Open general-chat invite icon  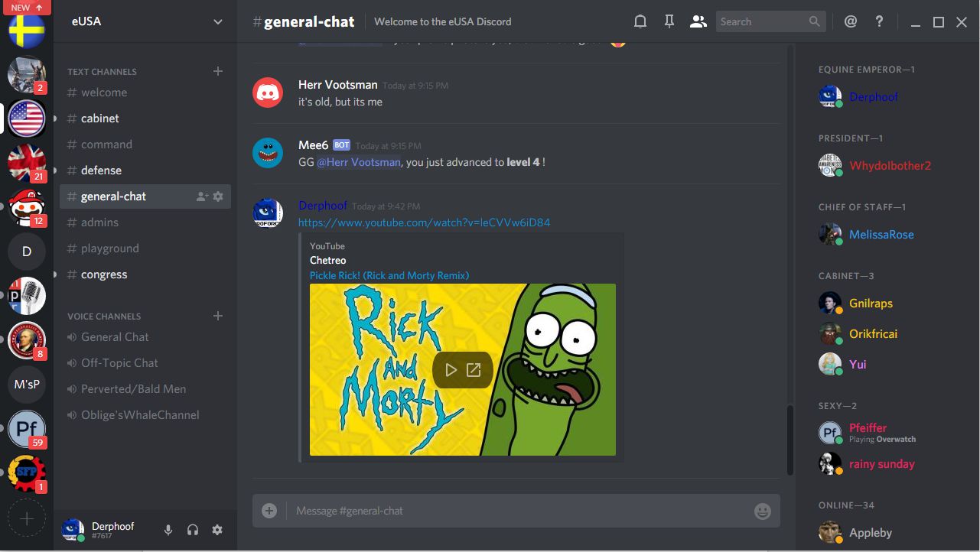[202, 196]
